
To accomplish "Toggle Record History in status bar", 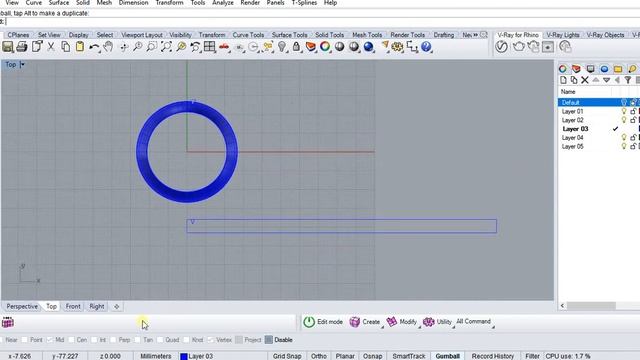I will tap(493, 356).
